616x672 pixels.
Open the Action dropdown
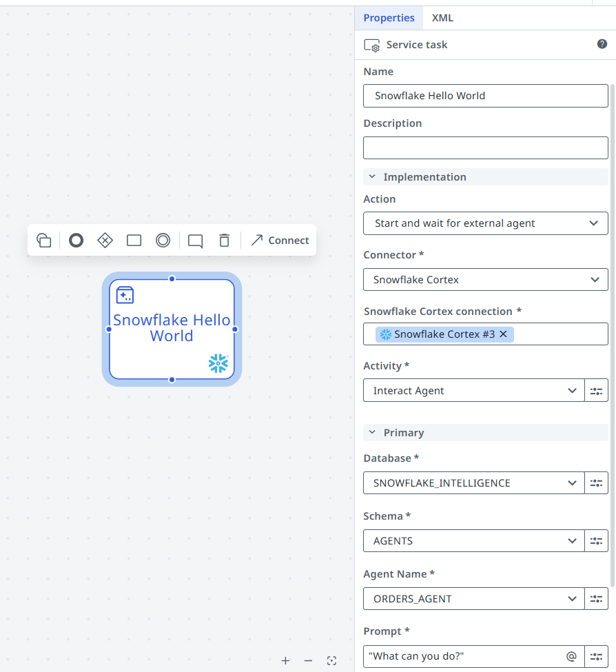485,223
